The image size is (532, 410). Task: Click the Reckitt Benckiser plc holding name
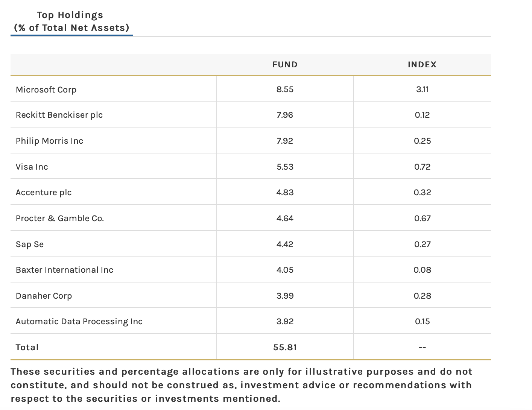(x=59, y=115)
